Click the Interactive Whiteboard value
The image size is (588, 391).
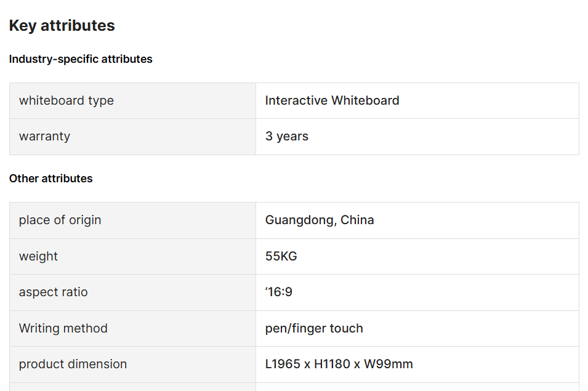click(332, 100)
